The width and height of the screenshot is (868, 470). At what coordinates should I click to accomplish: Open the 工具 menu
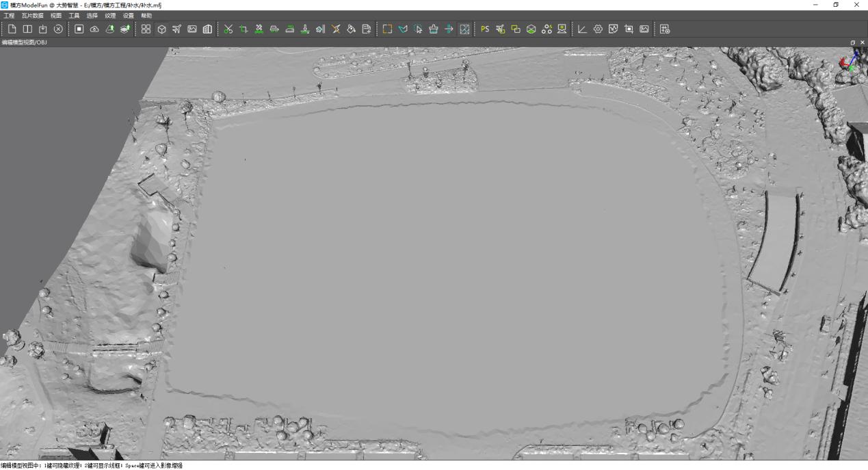point(74,15)
